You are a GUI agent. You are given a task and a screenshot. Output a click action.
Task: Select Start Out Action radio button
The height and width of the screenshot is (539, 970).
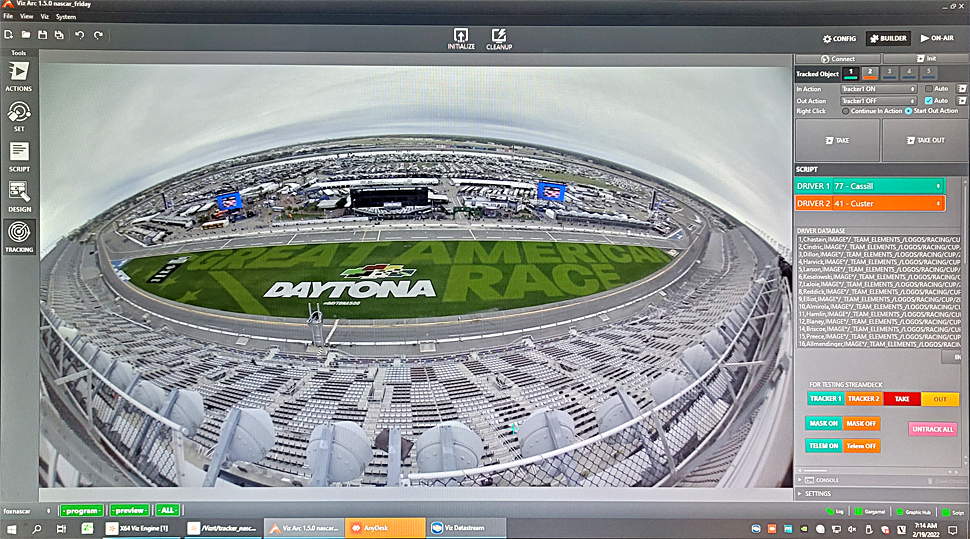908,111
